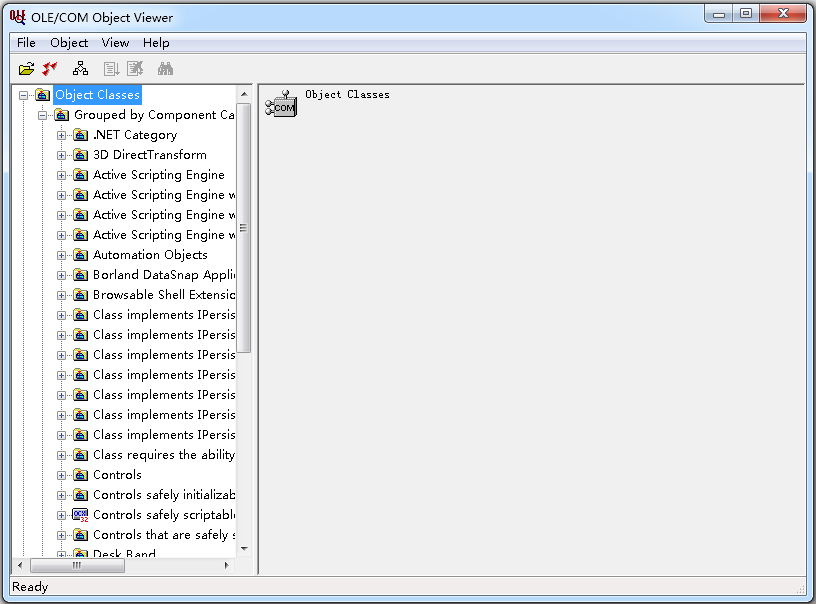Click the Controls safely scriptable node icon
The image size is (816, 604).
coord(80,515)
